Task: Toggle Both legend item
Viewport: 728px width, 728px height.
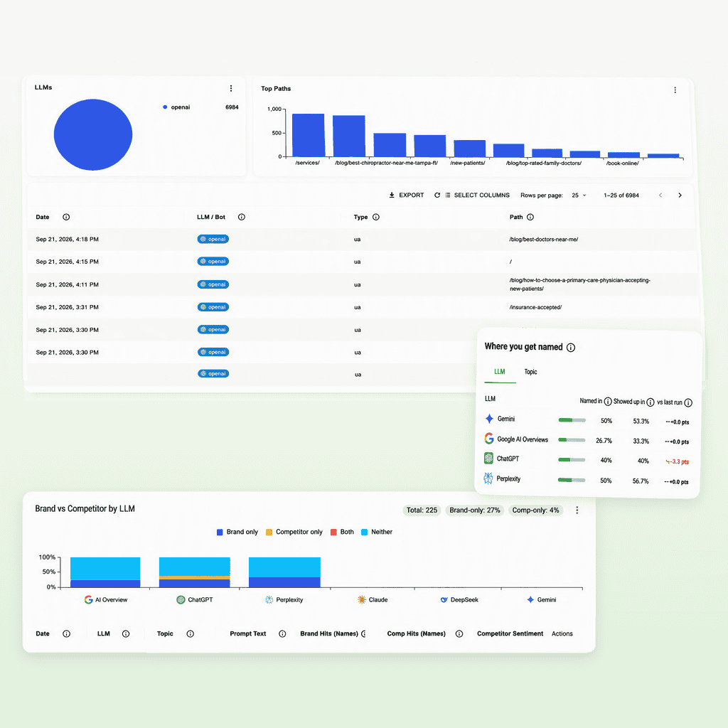Action: 342,532
